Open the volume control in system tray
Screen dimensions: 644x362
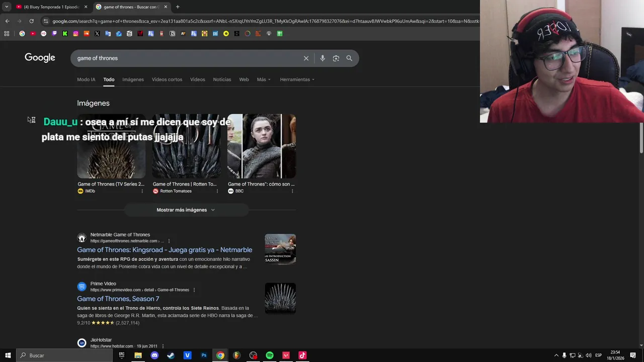pos(589,355)
